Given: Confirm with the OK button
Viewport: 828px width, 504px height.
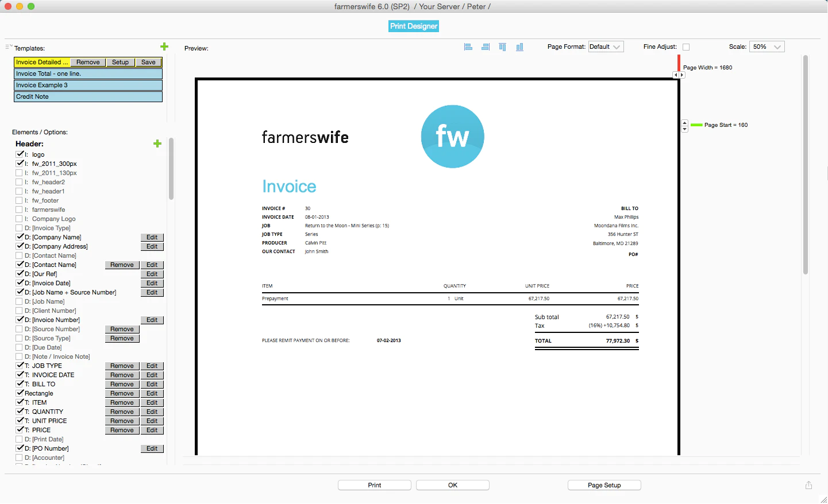Looking at the screenshot, I should coord(453,485).
